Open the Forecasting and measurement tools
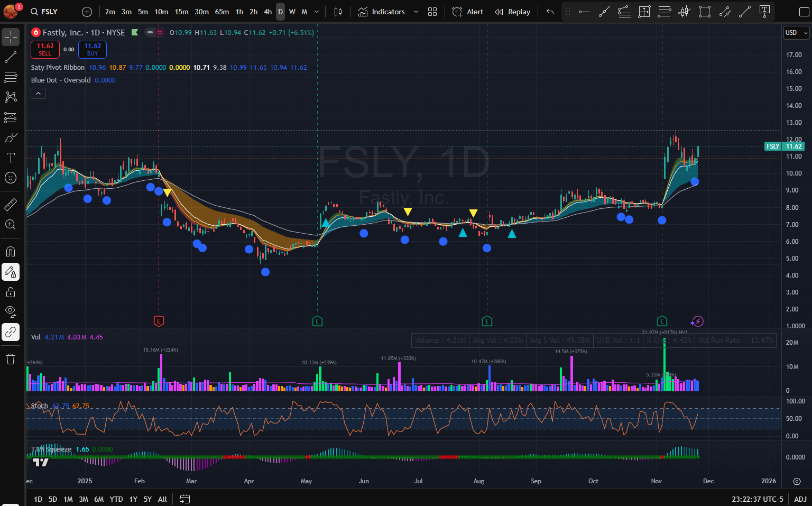Viewport: 812px width, 506px height. tap(11, 117)
